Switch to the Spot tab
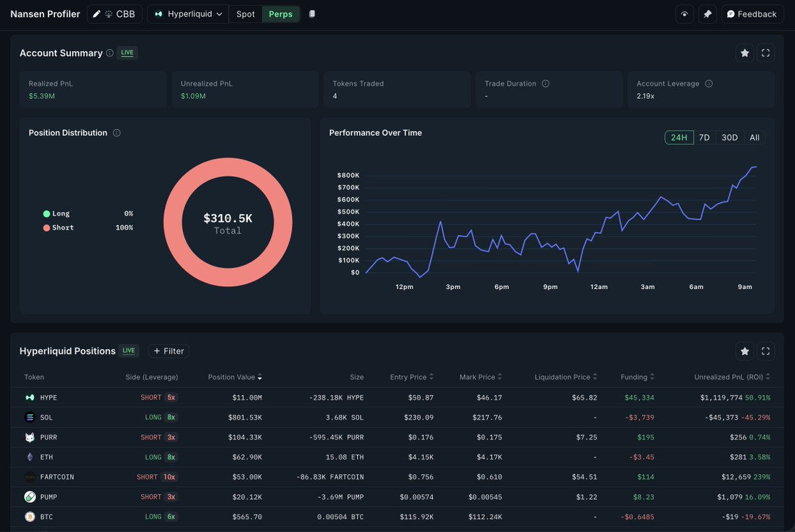 tap(246, 14)
